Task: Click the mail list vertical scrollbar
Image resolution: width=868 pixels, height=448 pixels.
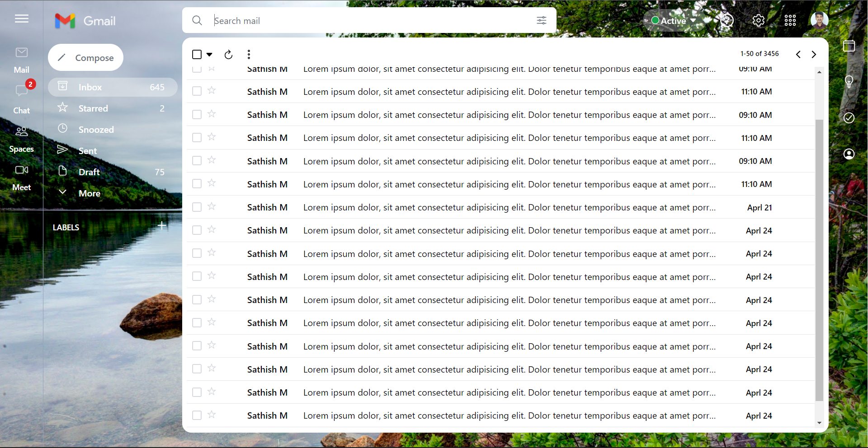Action: coord(819,260)
